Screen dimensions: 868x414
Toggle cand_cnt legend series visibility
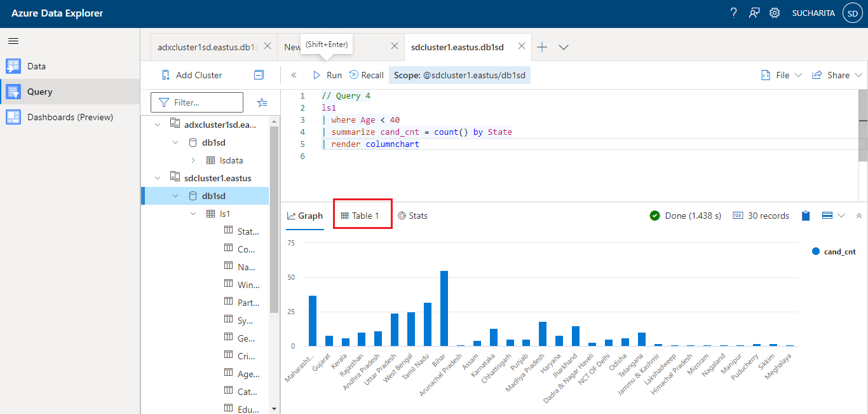[834, 252]
